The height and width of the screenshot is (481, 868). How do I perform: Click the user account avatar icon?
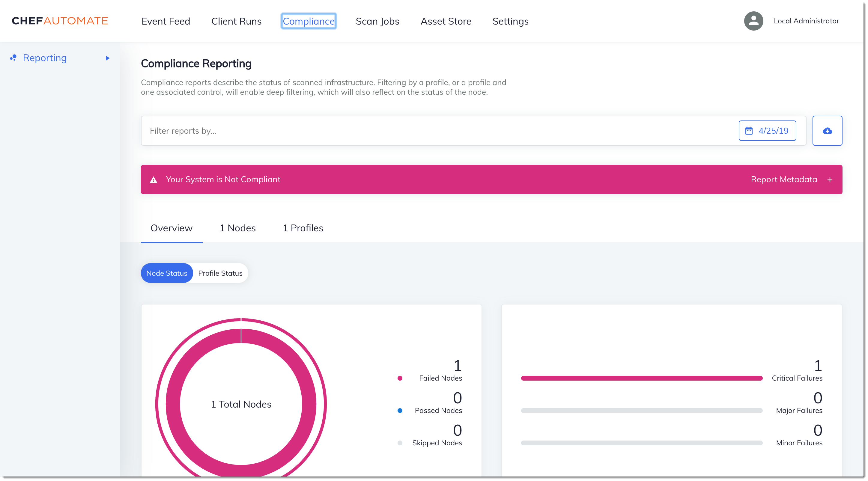point(753,21)
